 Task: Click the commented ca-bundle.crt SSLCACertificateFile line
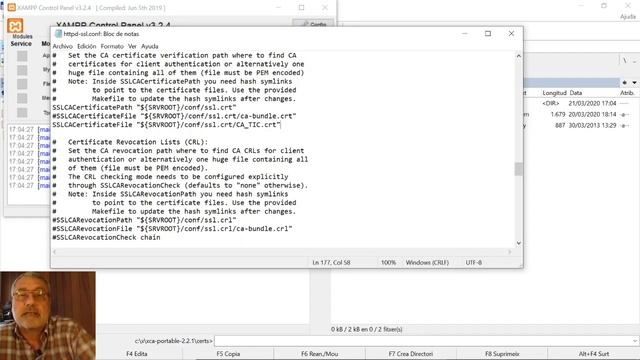click(x=174, y=116)
